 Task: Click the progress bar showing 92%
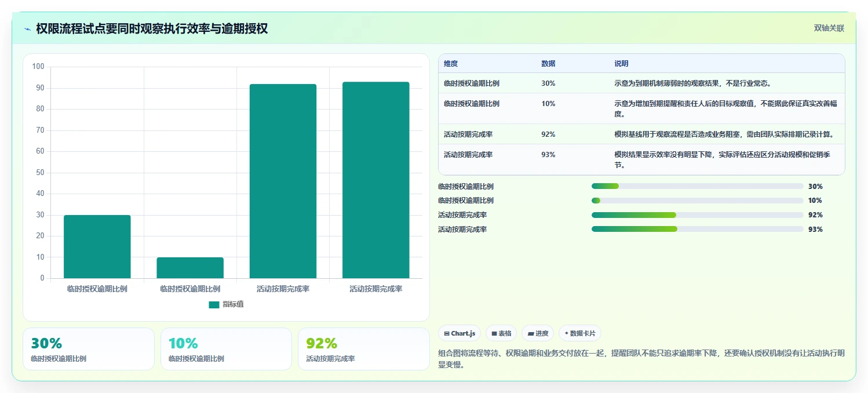click(x=697, y=215)
